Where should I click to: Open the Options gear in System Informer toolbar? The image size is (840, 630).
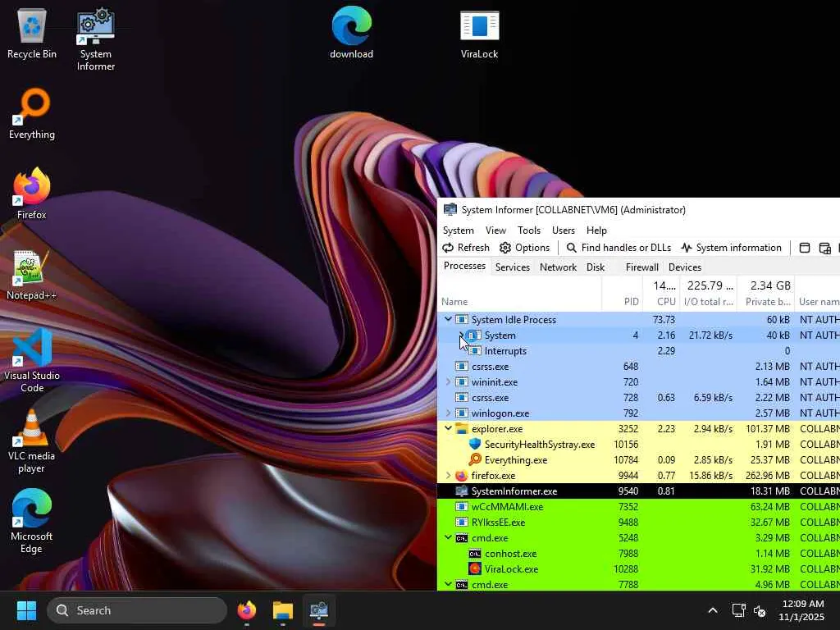click(x=525, y=248)
